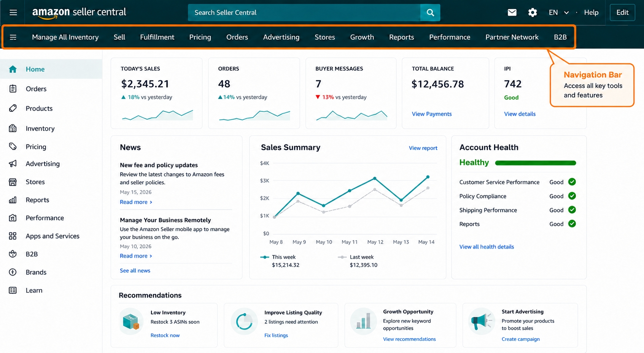Viewport: 644px width, 353px height.
Task: Click the Orders clipboard icon in sidebar
Action: (13, 89)
